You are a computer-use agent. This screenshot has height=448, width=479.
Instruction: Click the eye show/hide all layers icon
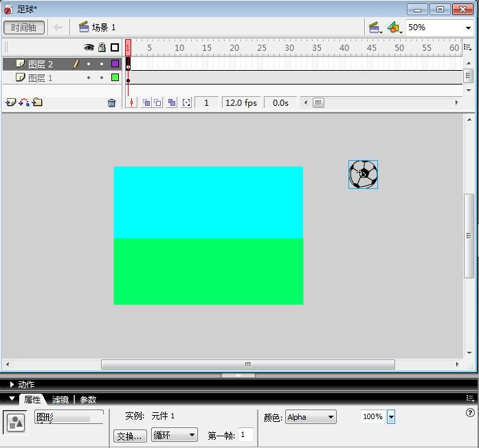pyautogui.click(x=89, y=47)
